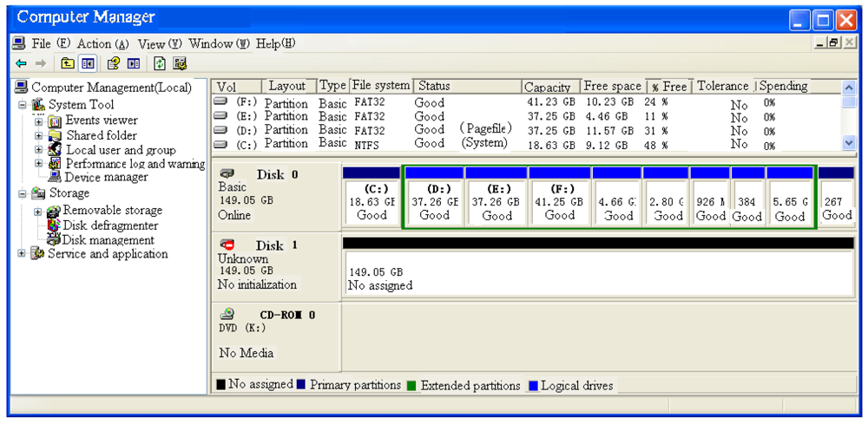
Task: Click the Up one level toolbar icon
Action: point(68,63)
